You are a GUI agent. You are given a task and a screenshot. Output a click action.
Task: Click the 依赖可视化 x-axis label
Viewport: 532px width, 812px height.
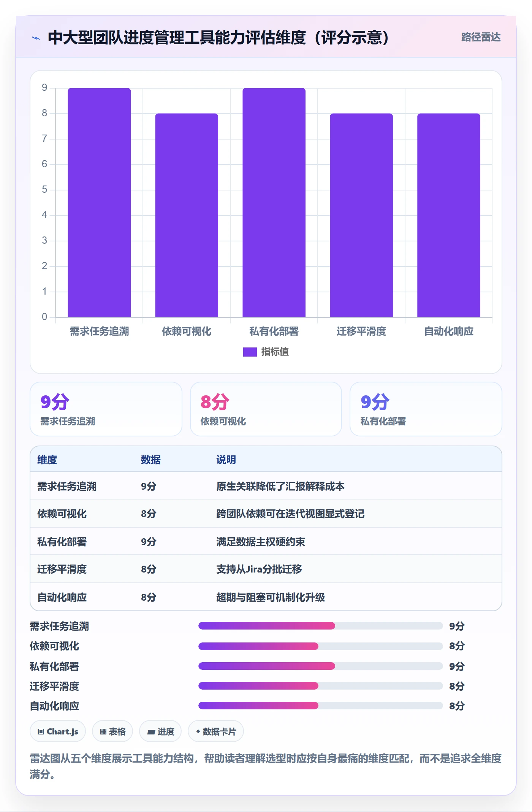tap(187, 331)
